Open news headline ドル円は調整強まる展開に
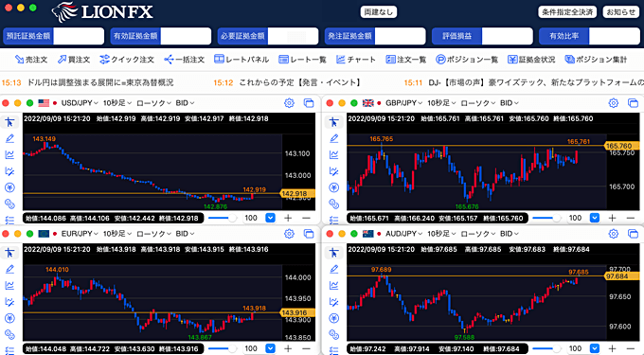Image resolution: width=644 pixels, height=355 pixels. (x=100, y=82)
